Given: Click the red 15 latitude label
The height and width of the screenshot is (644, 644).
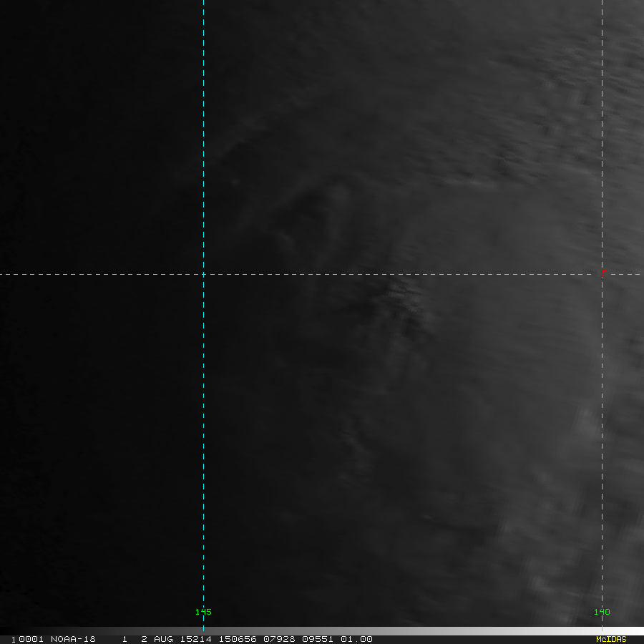Looking at the screenshot, I should 602,273.
